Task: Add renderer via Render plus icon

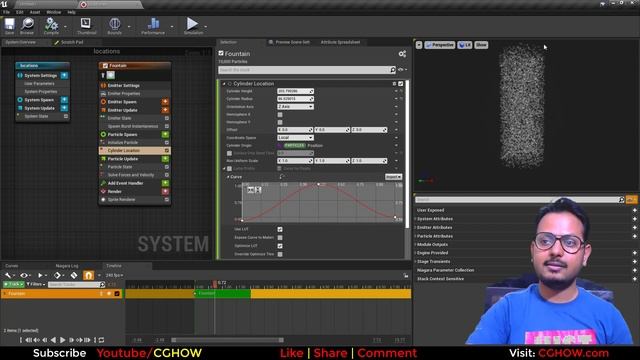Action: [165, 191]
